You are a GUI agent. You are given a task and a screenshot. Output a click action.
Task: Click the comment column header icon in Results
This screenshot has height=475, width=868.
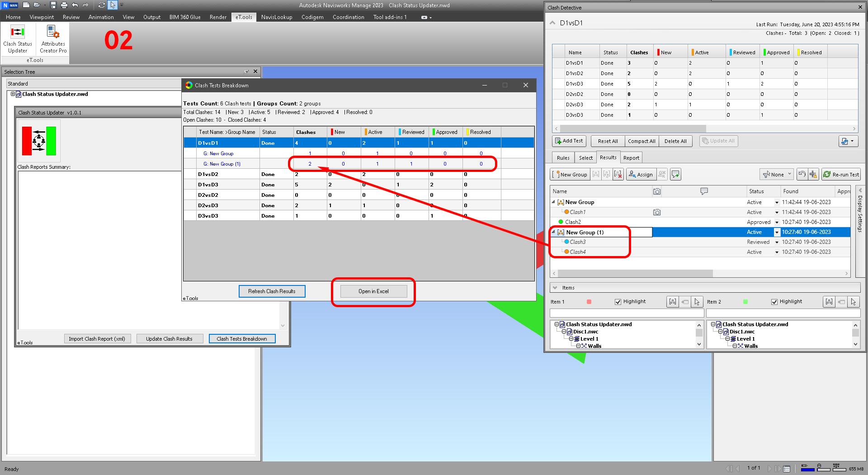704,191
